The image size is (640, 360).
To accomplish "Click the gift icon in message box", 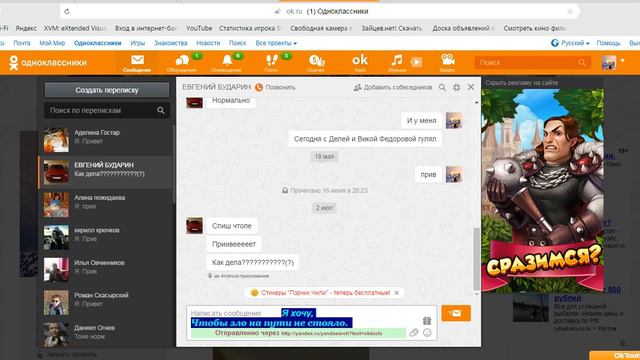I will pos(427,320).
